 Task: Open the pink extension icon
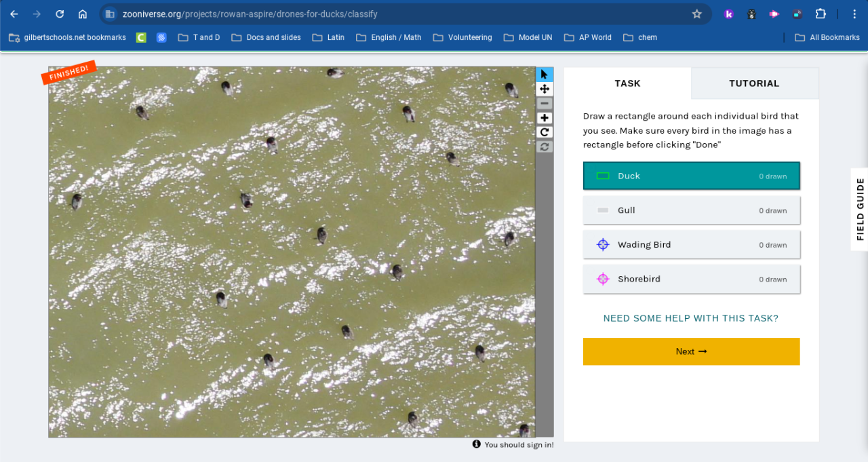pyautogui.click(x=774, y=14)
